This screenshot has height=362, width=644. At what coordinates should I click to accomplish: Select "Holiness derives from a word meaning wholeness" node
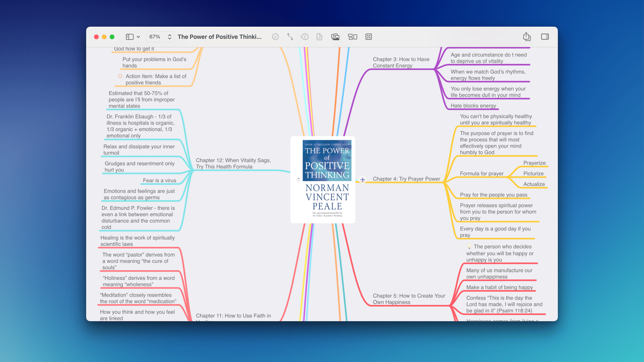138,281
